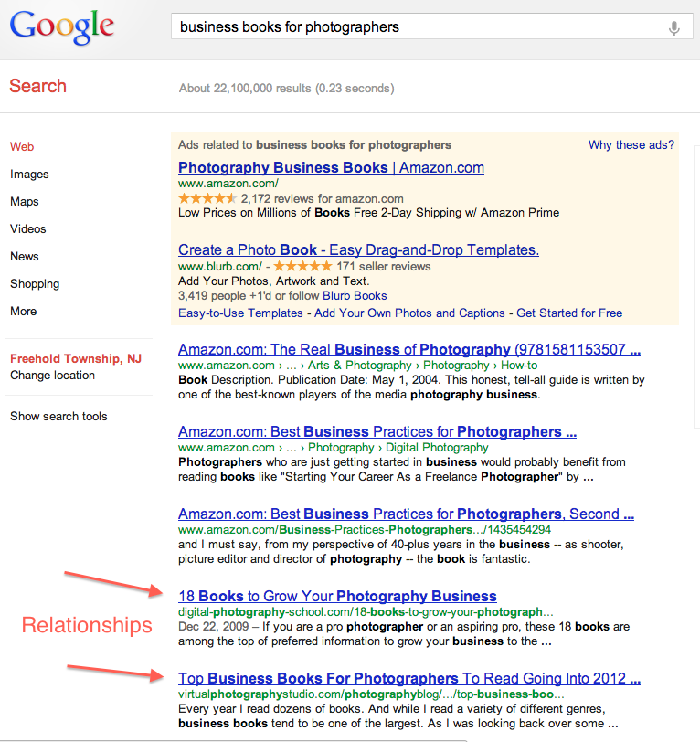Open the Why these ads? link

tap(631, 145)
